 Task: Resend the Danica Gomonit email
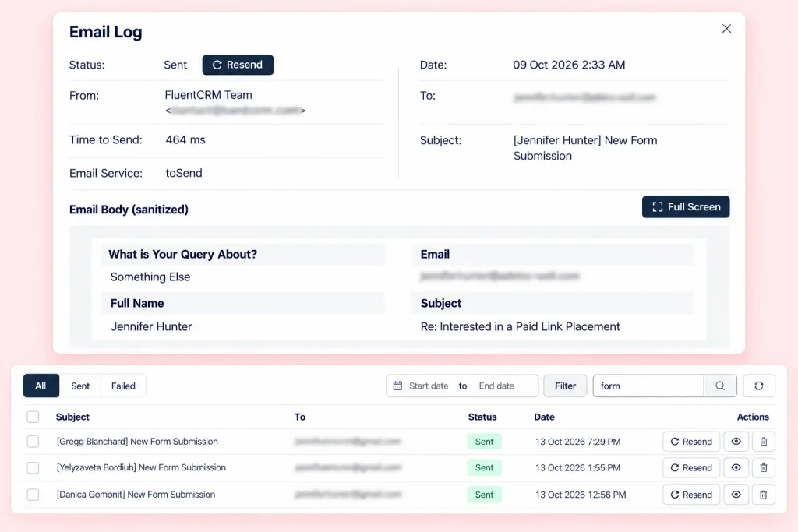tap(691, 495)
